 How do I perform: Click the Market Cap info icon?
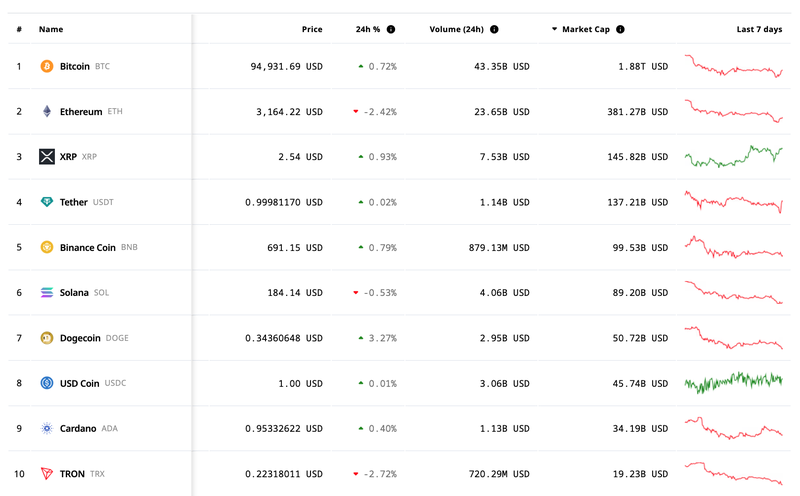621,29
